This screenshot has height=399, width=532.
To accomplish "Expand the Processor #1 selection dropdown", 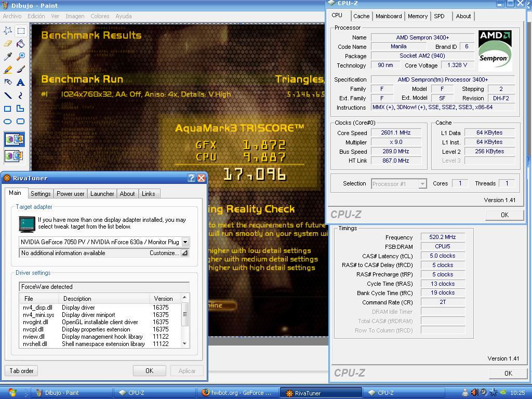I will click(422, 183).
